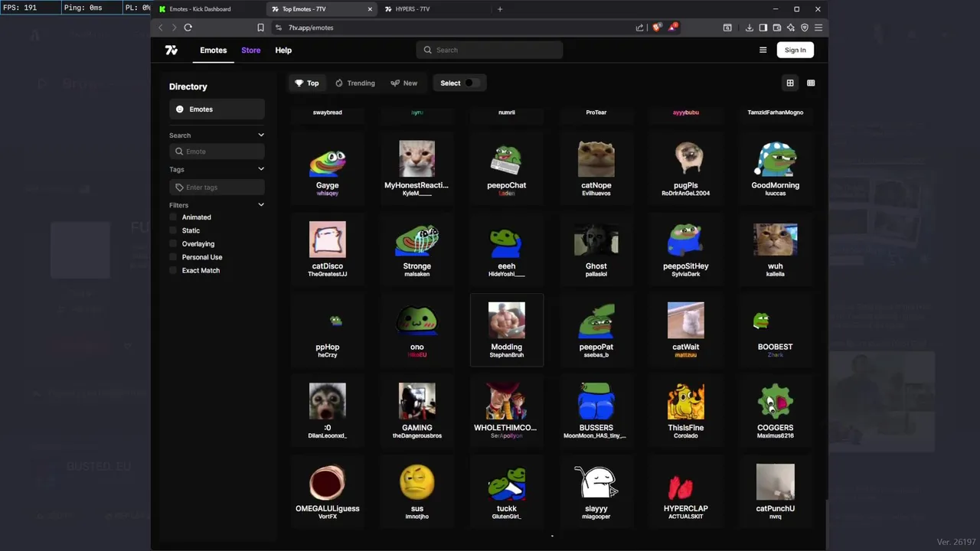980x551 pixels.
Task: Open author link ACTUALSKIT under HYPERCLAP
Action: (686, 517)
